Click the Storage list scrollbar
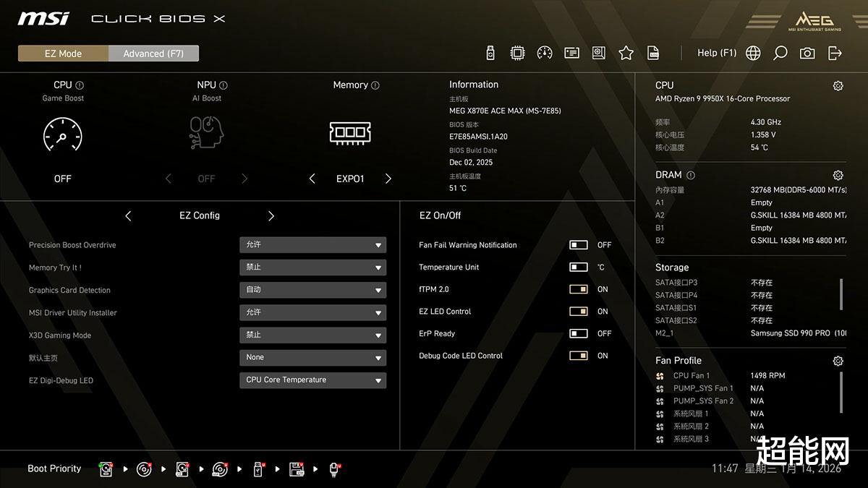 tap(841, 294)
